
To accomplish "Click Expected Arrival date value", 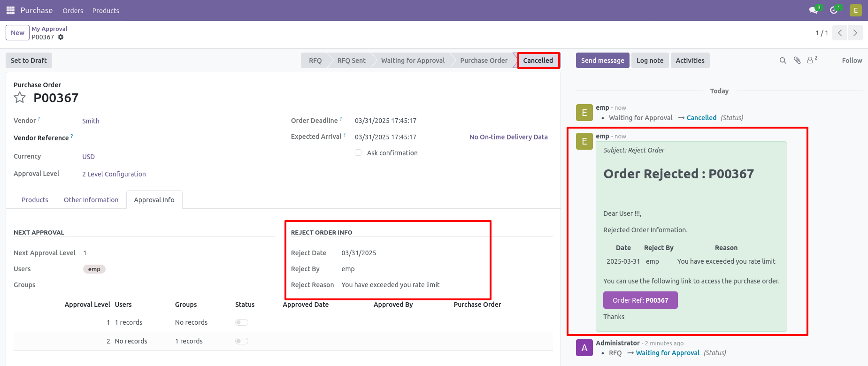I will [385, 137].
